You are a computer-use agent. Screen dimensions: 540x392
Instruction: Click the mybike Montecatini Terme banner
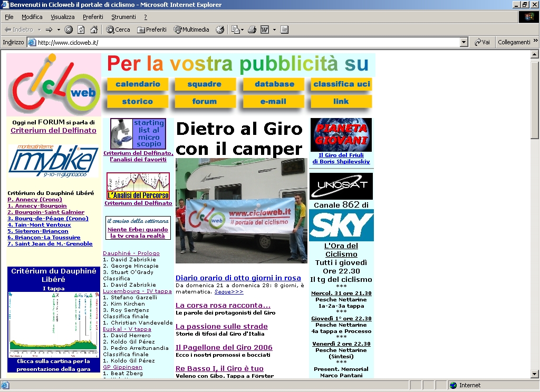(53, 161)
